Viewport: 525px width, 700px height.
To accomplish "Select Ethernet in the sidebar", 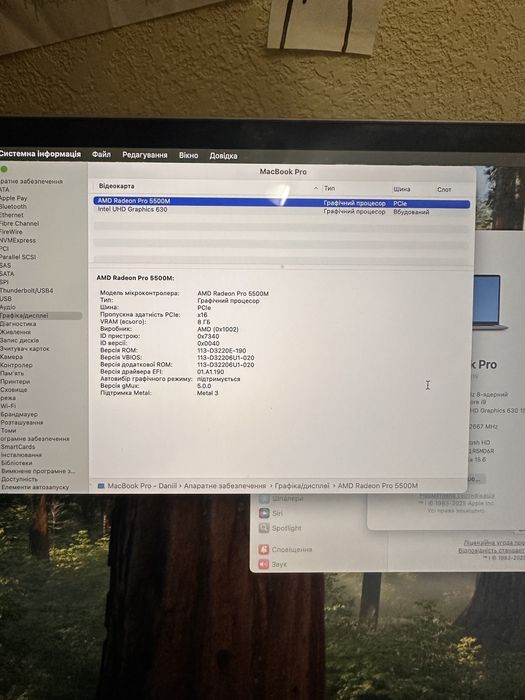I will [12, 215].
